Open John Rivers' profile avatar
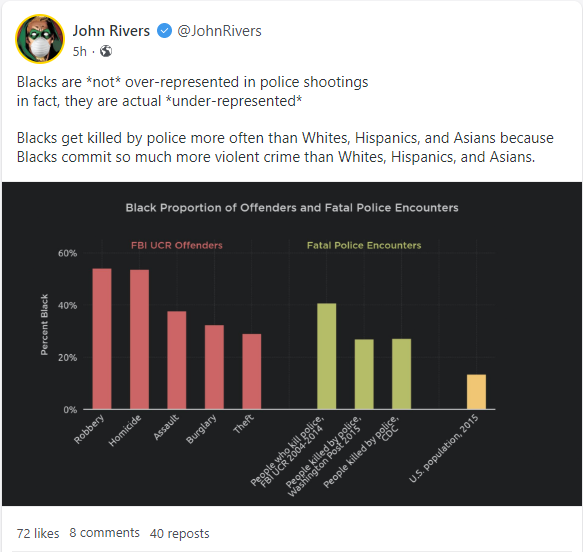The width and height of the screenshot is (583, 552). tap(40, 39)
